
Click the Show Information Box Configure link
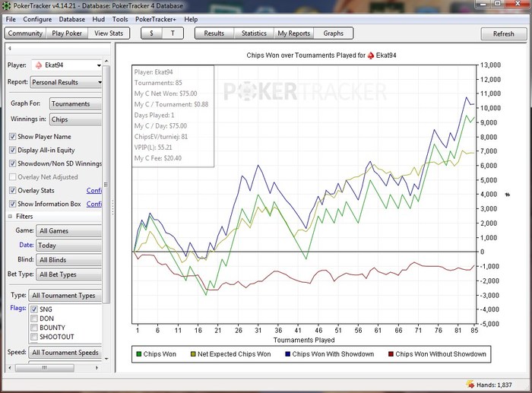tap(94, 204)
